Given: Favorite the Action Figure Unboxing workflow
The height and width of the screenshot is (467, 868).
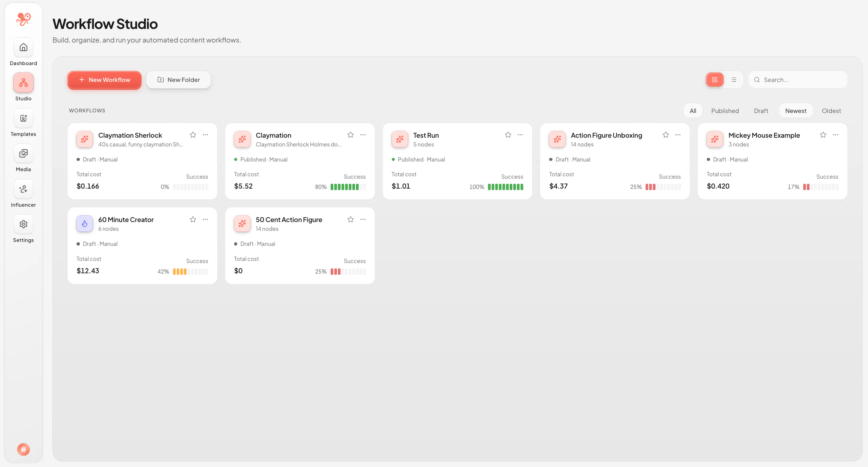Looking at the screenshot, I should [x=666, y=135].
